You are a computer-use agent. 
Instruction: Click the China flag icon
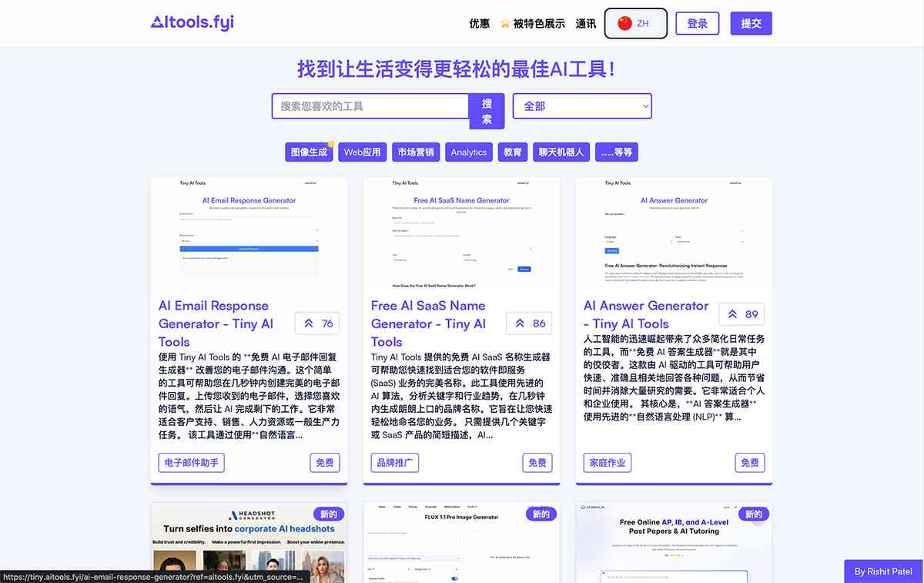click(x=624, y=23)
